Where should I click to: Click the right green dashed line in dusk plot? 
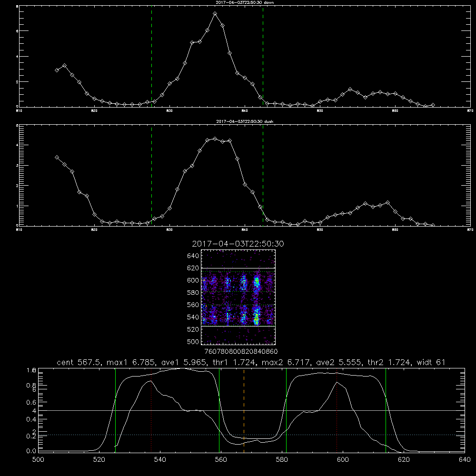263,176
